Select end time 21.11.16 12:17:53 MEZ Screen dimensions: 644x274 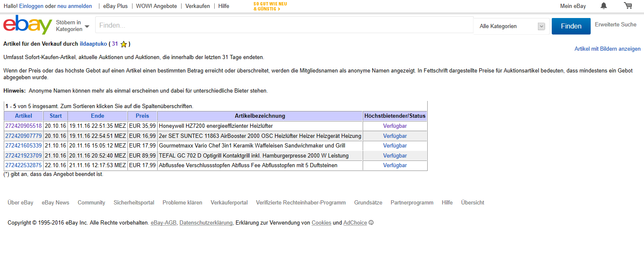98,165
